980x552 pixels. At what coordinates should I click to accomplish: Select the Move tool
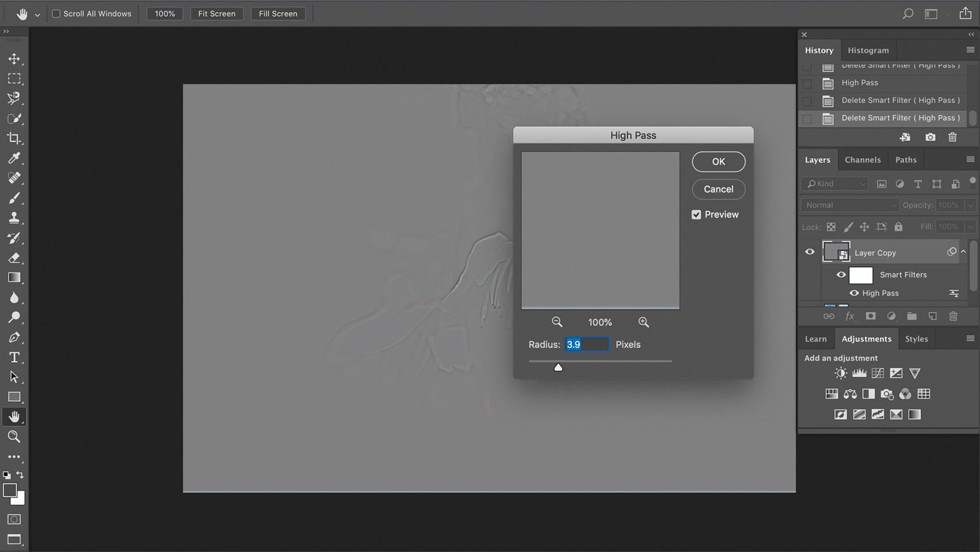pyautogui.click(x=14, y=59)
